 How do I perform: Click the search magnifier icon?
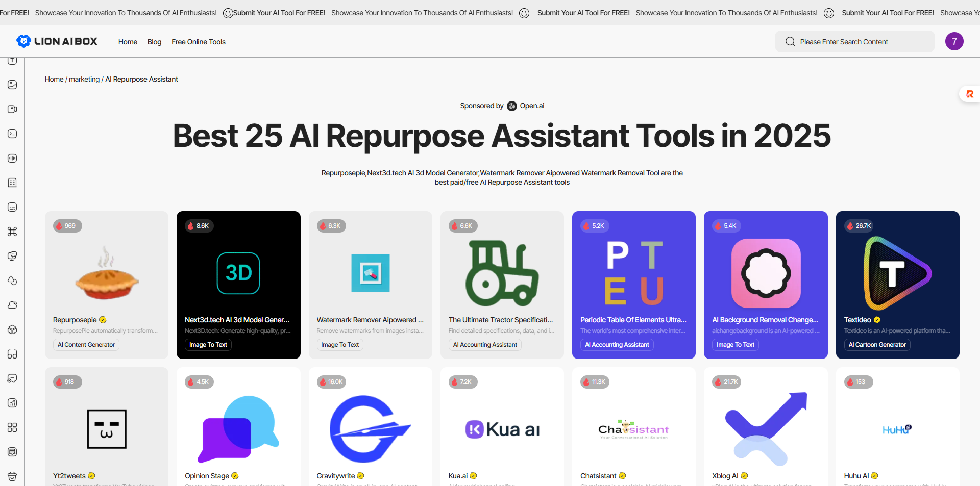pos(790,41)
